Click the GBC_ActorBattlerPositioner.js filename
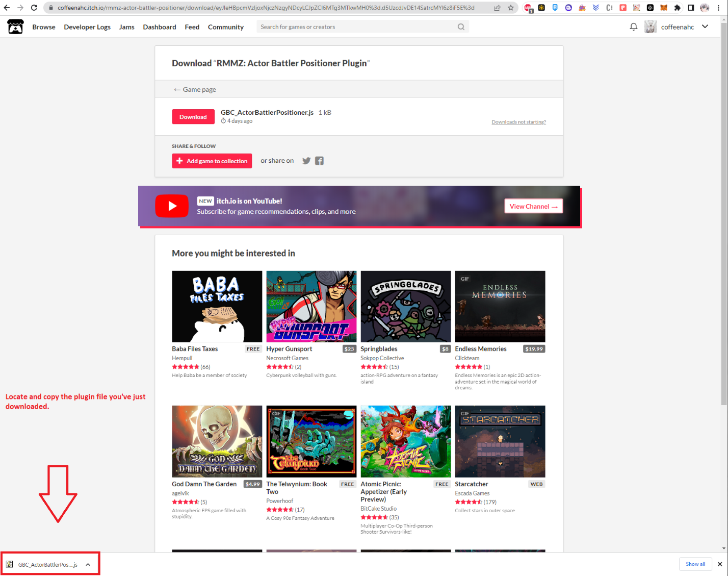The height and width of the screenshot is (576, 728). 267,112
